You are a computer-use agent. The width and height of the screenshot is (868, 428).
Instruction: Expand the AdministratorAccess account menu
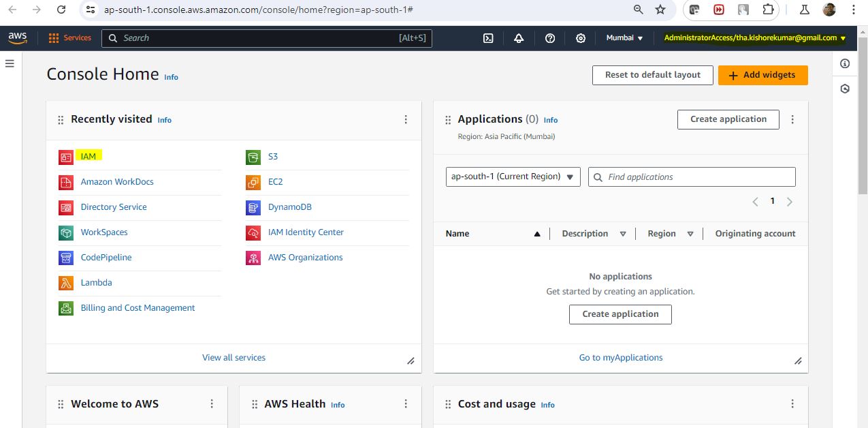pyautogui.click(x=754, y=38)
